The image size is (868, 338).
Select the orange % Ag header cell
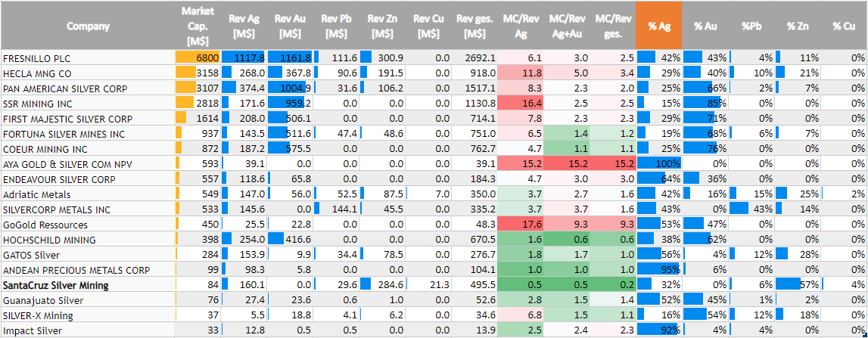click(x=658, y=26)
